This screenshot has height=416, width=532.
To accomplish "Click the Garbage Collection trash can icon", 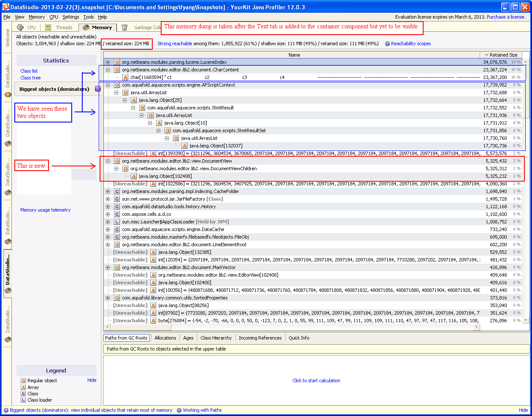I will click(x=124, y=27).
